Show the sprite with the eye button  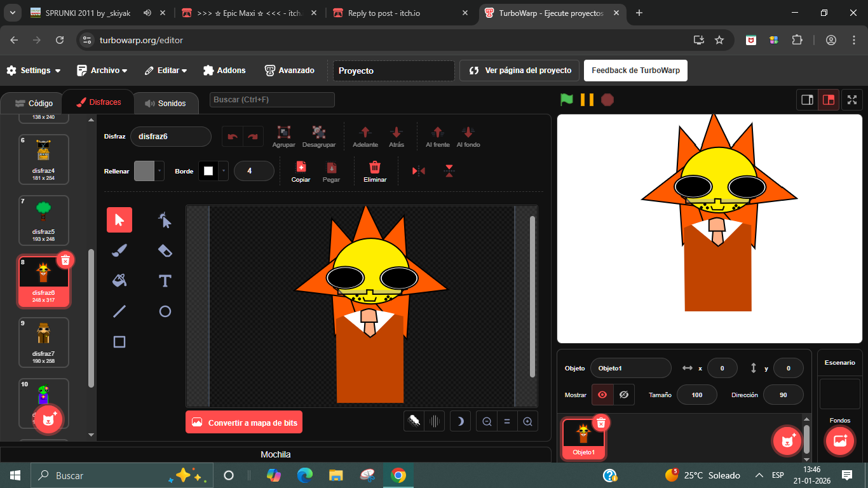pos(602,395)
